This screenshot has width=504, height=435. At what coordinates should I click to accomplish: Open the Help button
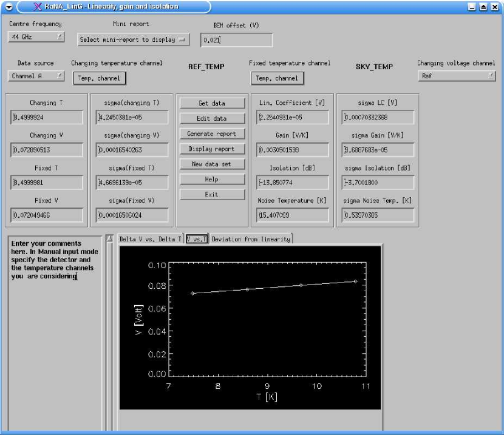coord(211,180)
